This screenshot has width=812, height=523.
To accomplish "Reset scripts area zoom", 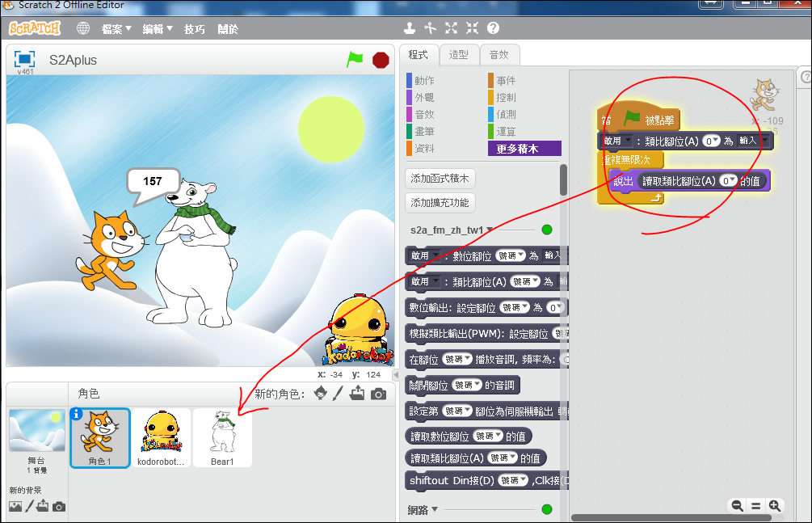I will click(755, 505).
